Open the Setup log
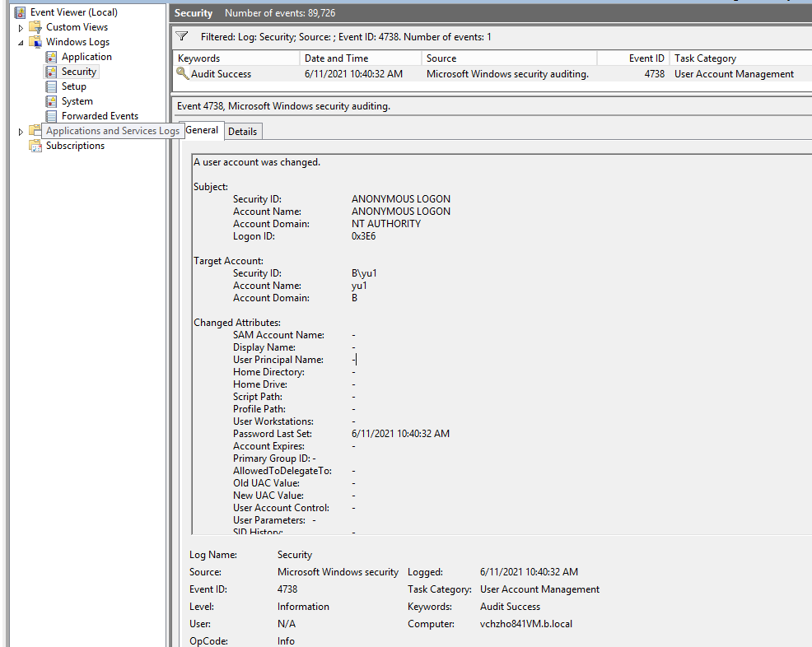Image resolution: width=812 pixels, height=647 pixels. click(x=73, y=86)
